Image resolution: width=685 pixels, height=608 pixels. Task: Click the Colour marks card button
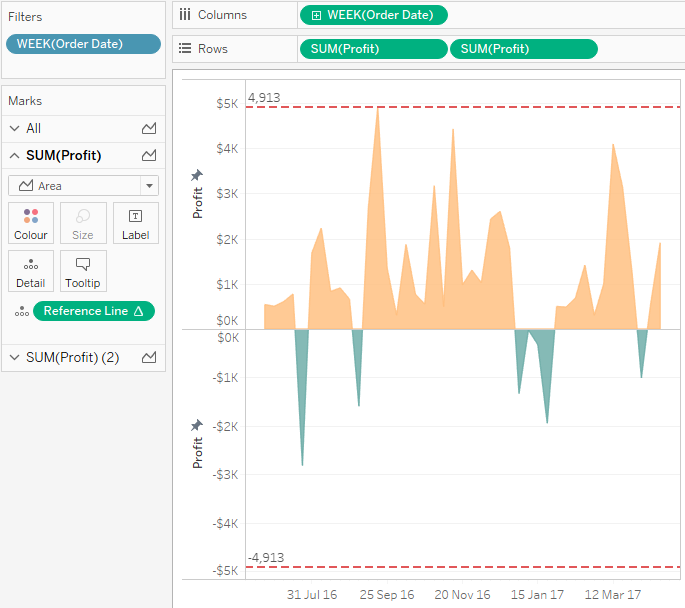[x=31, y=223]
